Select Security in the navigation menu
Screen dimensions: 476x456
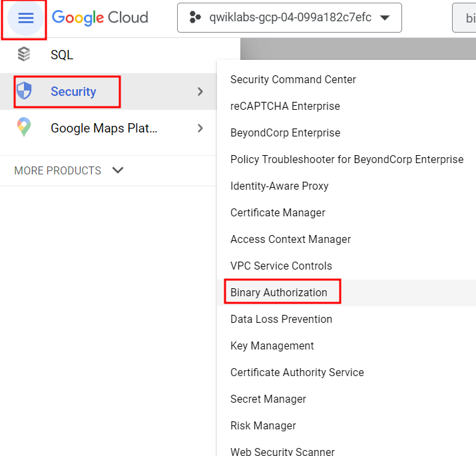[109, 92]
